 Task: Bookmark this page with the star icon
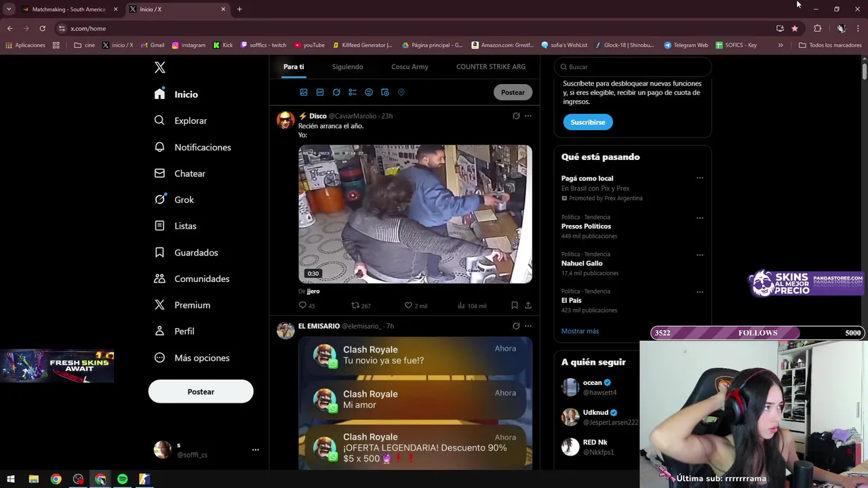[x=795, y=28]
